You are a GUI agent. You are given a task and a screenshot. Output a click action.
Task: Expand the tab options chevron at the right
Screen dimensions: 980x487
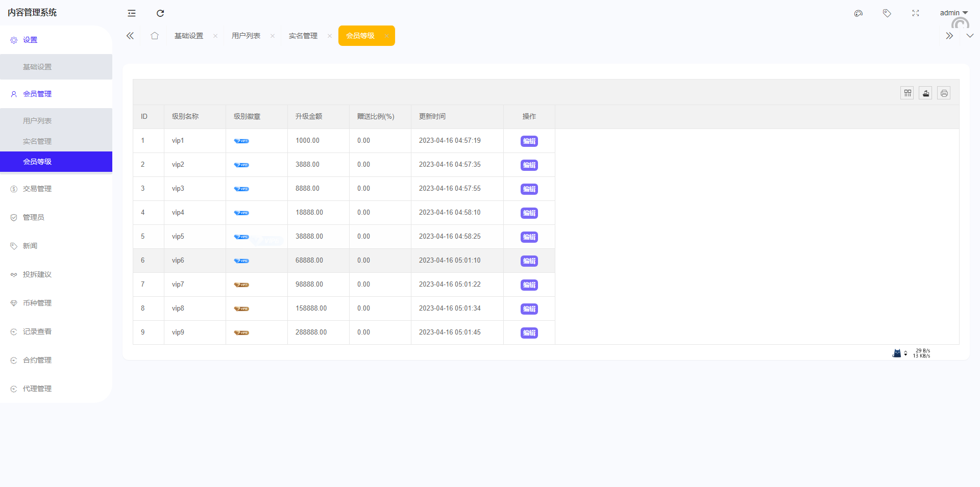tap(970, 36)
